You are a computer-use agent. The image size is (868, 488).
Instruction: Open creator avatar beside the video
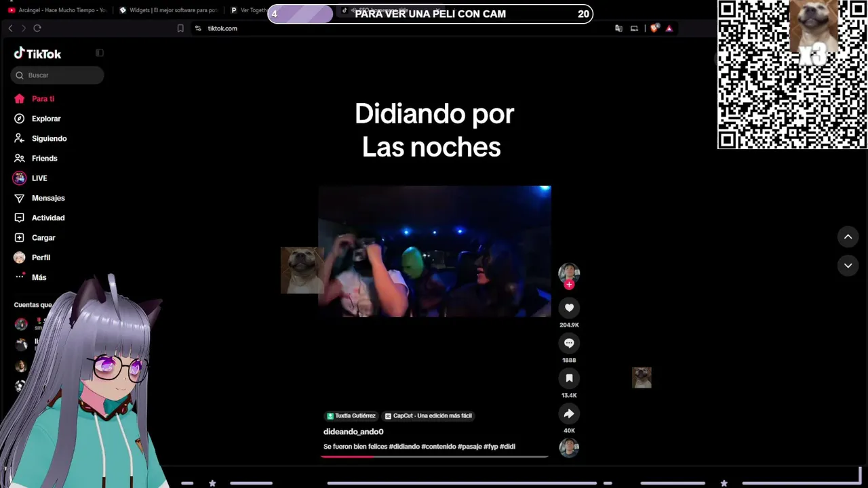pos(569,272)
